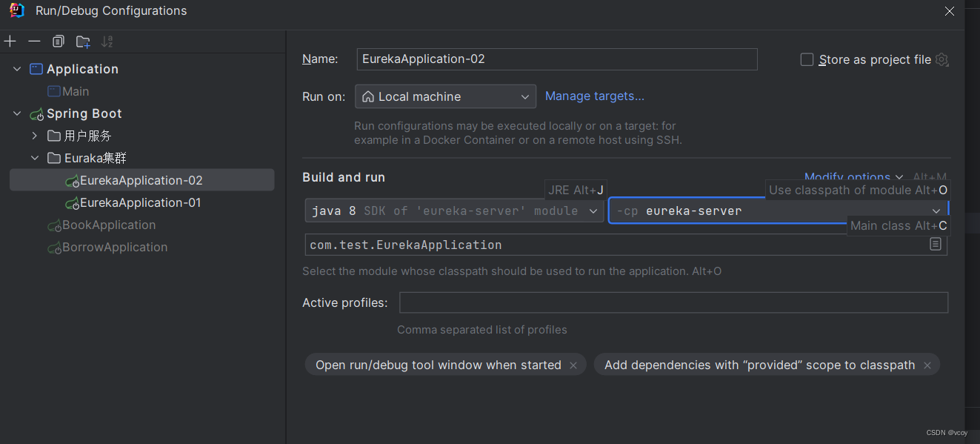Click the Euraka集群 folder icon
The height and width of the screenshot is (444, 980).
54,158
